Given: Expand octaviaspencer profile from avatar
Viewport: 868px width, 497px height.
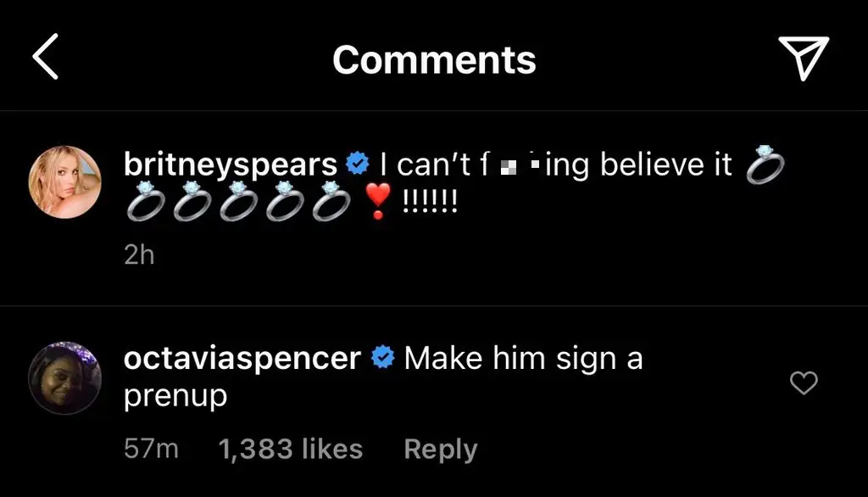Looking at the screenshot, I should (64, 375).
